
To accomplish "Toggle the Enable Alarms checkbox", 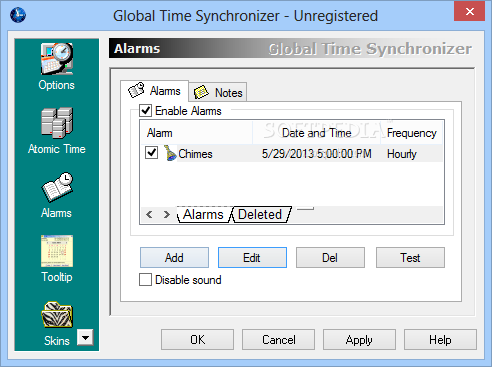I will (146, 111).
